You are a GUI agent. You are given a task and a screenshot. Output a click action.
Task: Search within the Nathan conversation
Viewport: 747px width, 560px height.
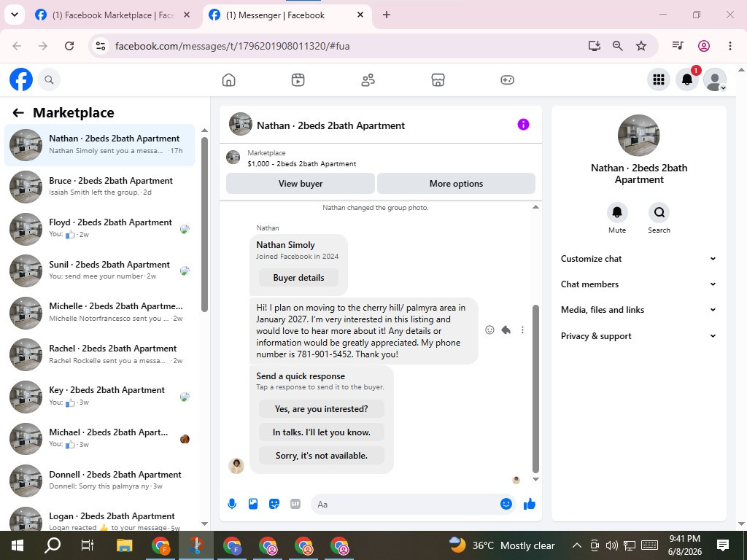click(x=659, y=212)
